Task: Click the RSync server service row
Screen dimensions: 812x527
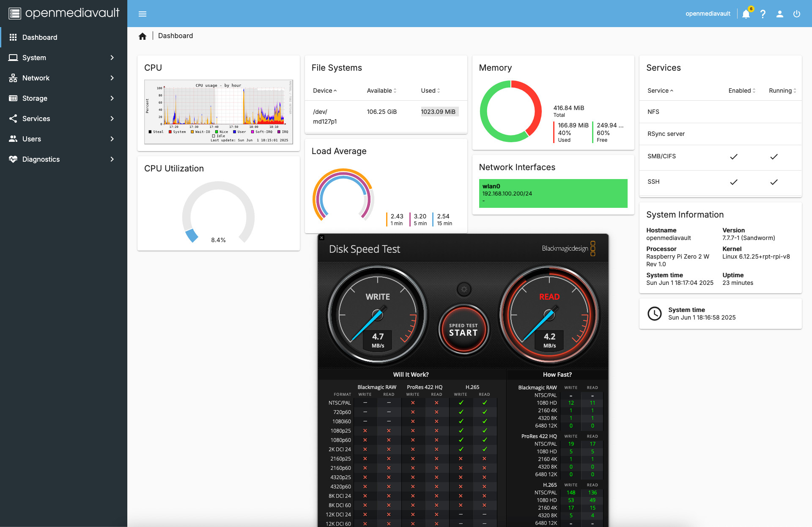Action: pos(720,134)
